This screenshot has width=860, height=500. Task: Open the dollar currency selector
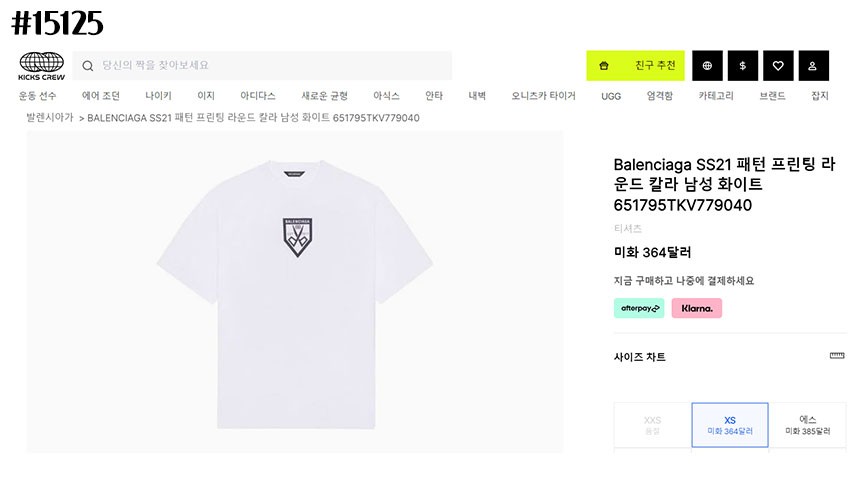tap(743, 66)
